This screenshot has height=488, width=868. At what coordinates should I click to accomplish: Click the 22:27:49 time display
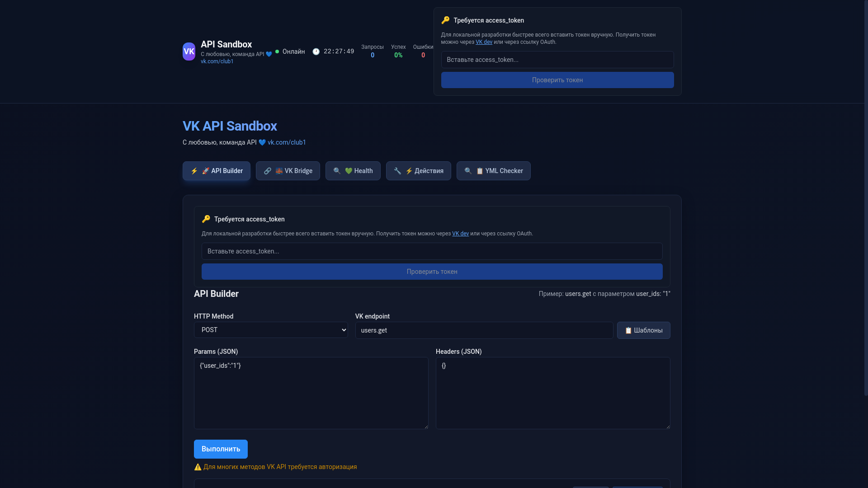[339, 52]
